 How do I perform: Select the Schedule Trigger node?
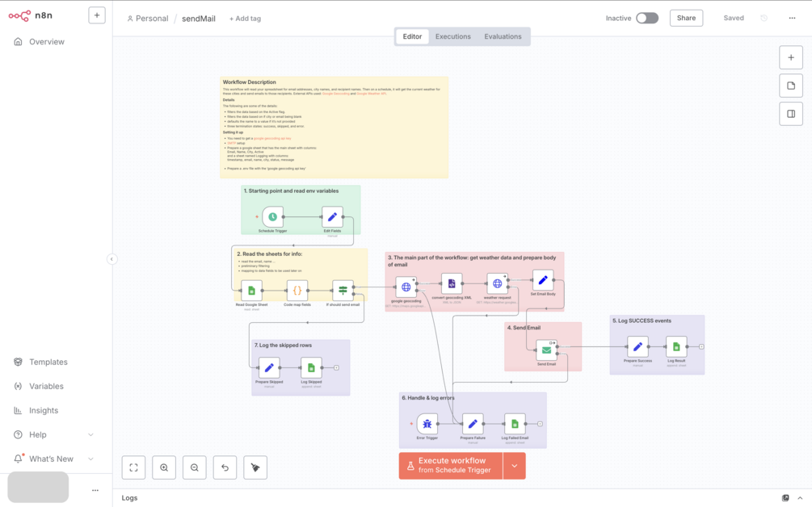[272, 217]
